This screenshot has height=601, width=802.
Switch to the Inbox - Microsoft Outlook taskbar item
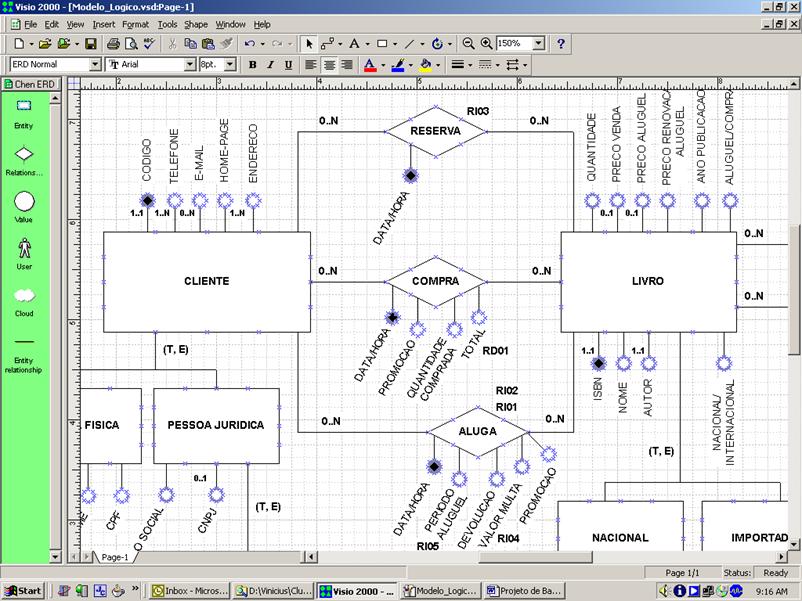[x=193, y=589]
